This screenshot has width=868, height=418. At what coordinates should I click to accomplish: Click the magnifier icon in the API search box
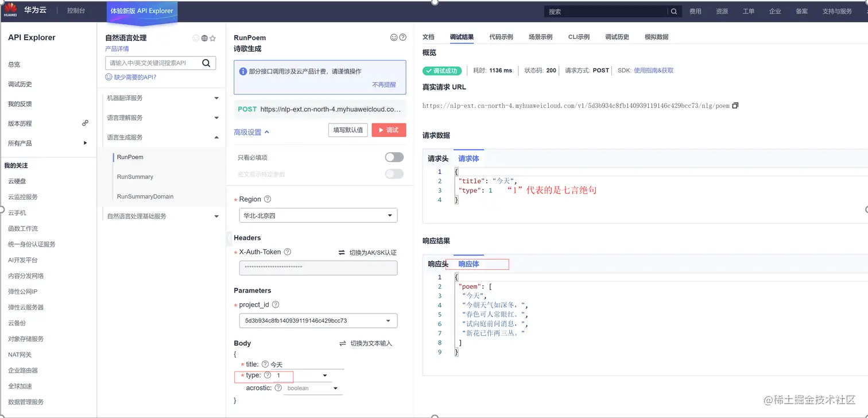pos(206,63)
